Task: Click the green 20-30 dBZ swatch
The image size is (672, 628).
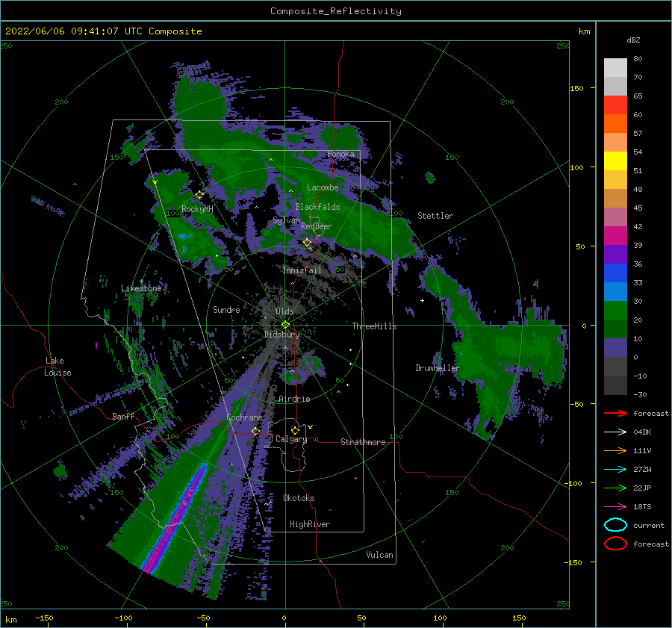Action: click(615, 310)
